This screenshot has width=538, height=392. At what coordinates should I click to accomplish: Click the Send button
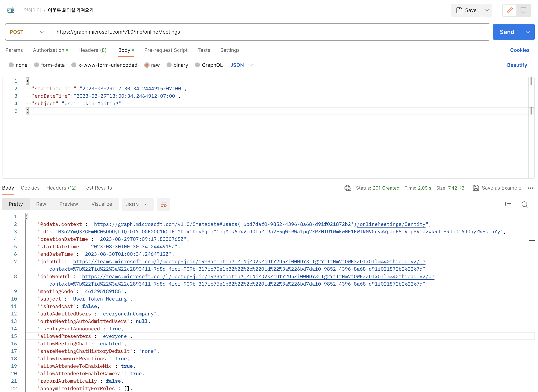coord(507,32)
